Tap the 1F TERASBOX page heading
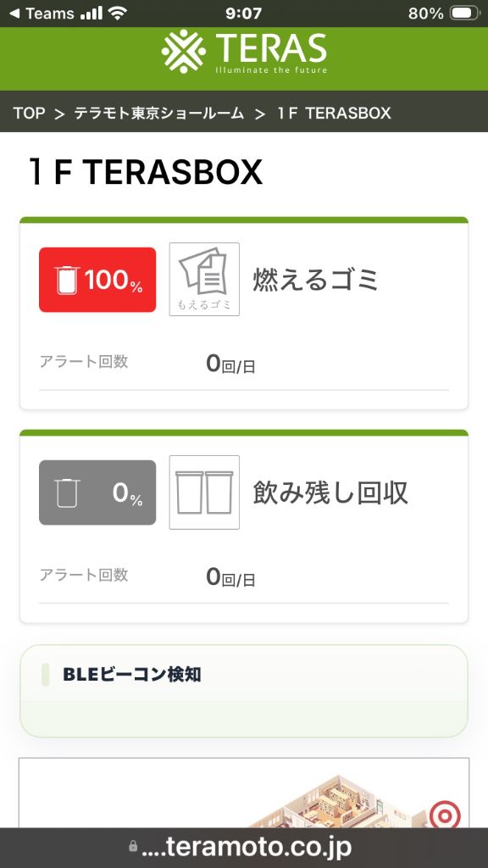The image size is (488, 868). click(x=146, y=171)
